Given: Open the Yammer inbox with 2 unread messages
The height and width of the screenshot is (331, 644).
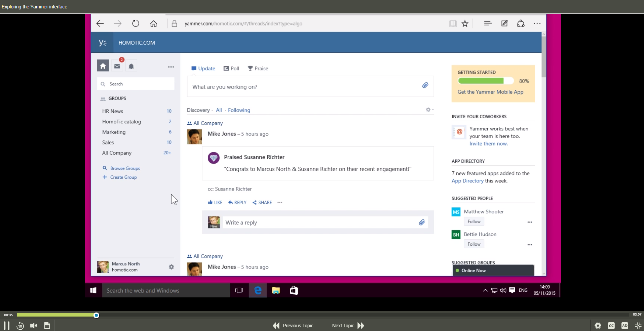Looking at the screenshot, I should [x=117, y=66].
